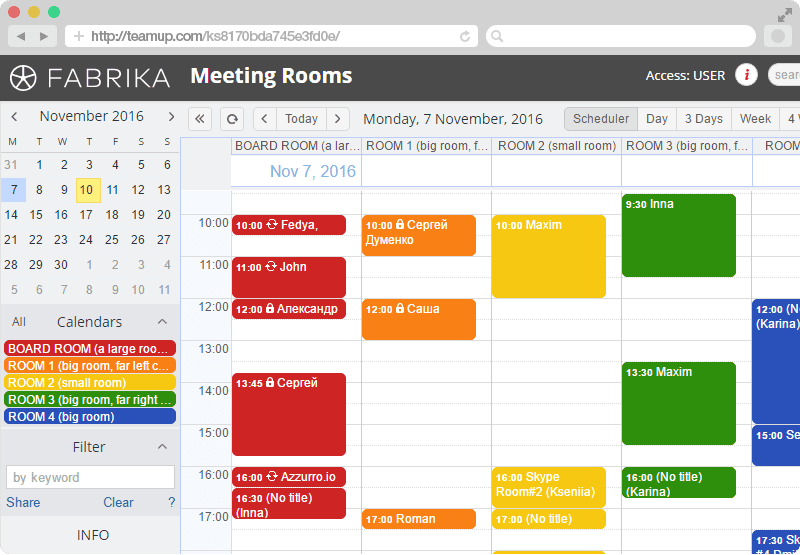Click the filter by keyword field
The width and height of the screenshot is (800, 555).
coord(90,477)
